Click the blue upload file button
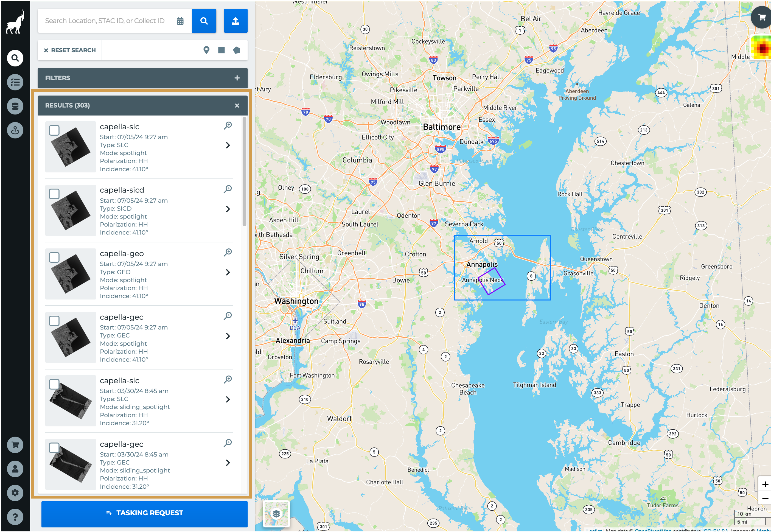The image size is (771, 532). pyautogui.click(x=235, y=21)
